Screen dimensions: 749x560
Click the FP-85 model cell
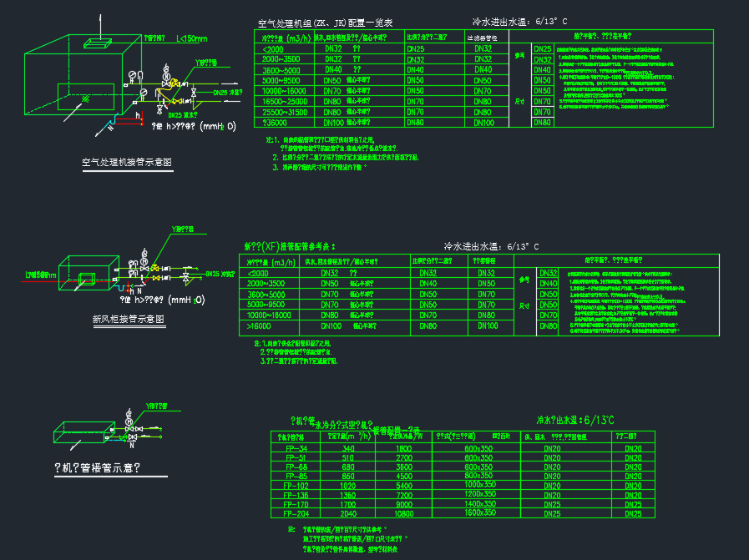(x=296, y=476)
